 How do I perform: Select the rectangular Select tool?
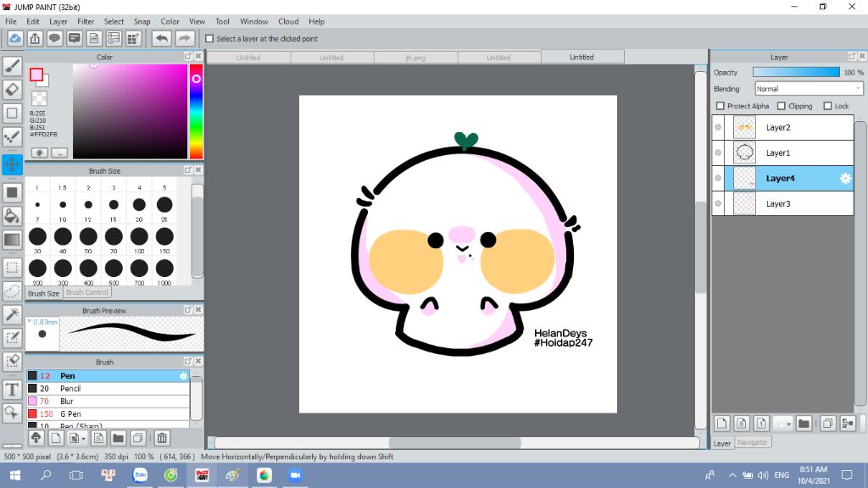pos(12,268)
